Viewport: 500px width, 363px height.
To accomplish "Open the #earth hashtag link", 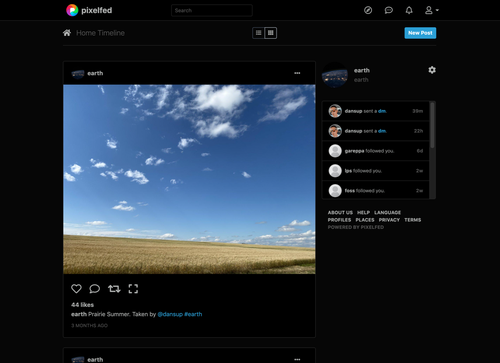I will pos(193,314).
